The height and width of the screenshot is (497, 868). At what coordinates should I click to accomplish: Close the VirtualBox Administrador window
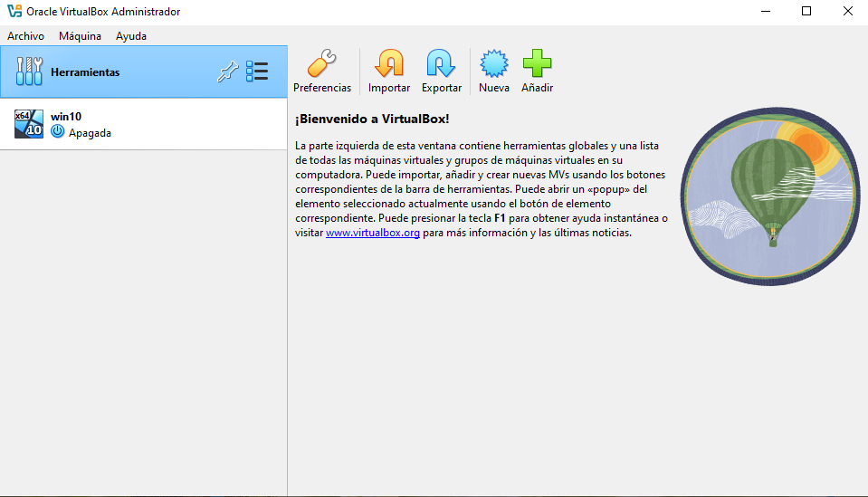pos(847,12)
